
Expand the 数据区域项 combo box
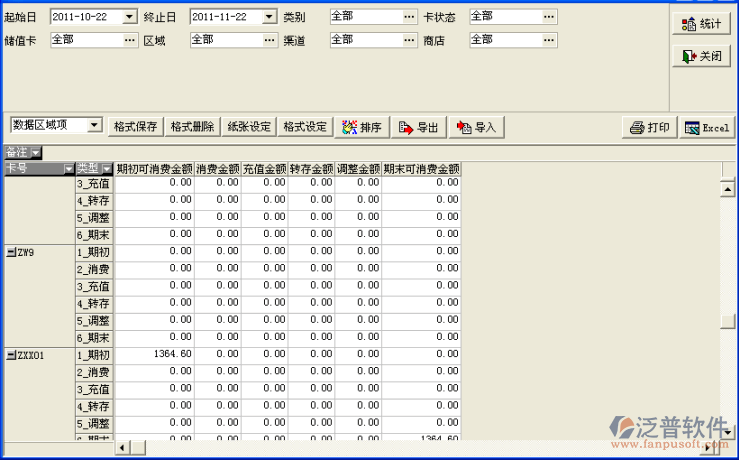pyautogui.click(x=95, y=125)
